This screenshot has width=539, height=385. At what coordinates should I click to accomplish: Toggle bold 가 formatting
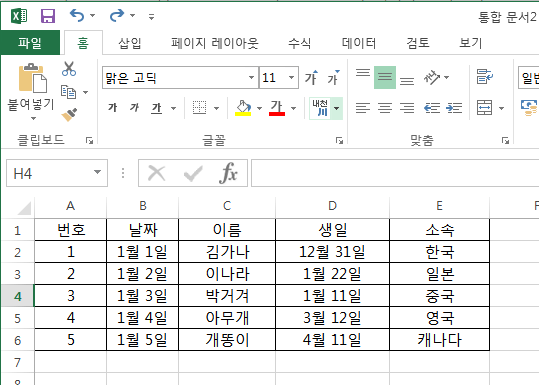pos(112,108)
